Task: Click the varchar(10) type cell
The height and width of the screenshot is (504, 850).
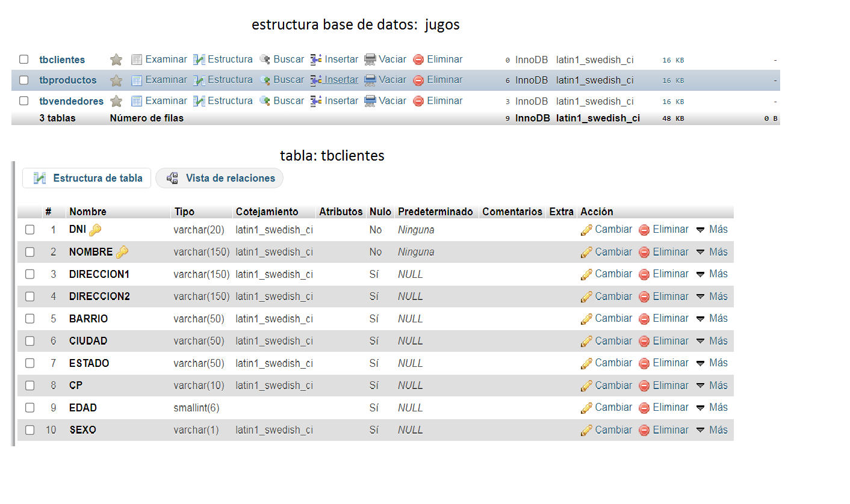Action: pos(199,386)
